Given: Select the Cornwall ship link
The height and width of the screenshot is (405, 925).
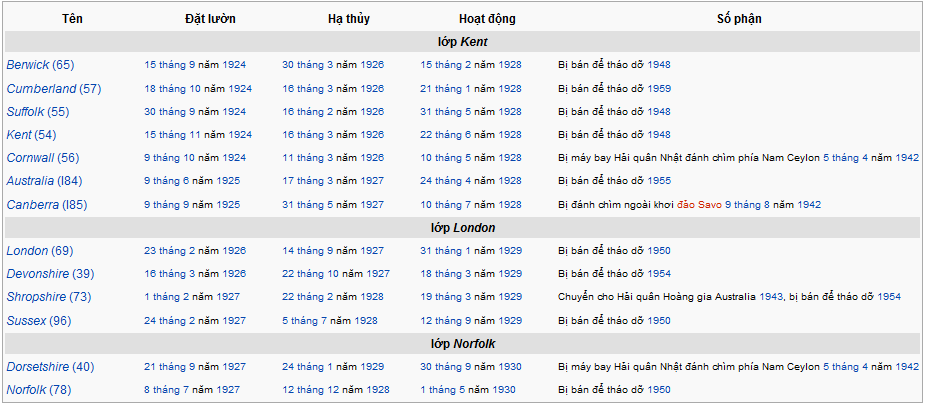Looking at the screenshot, I should point(30,158).
